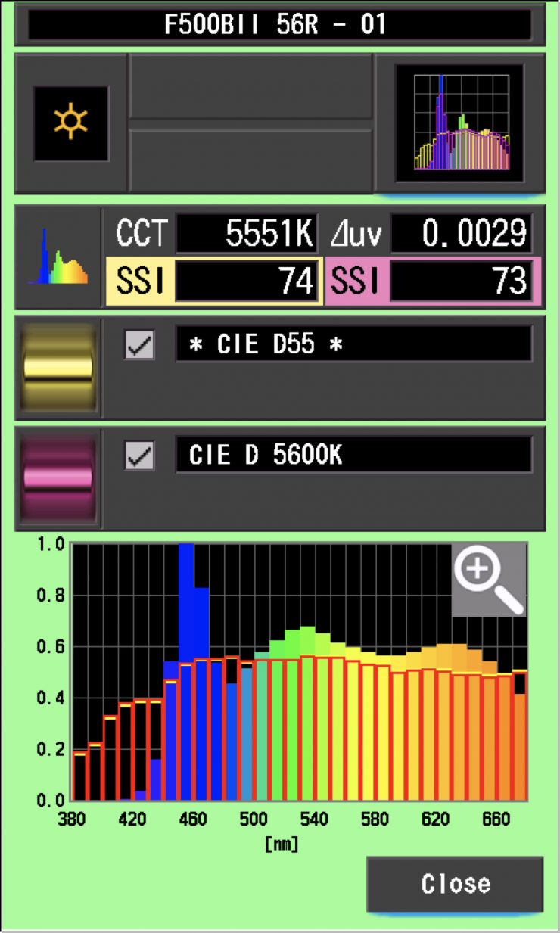Tap the small rainbow spectrum icon
This screenshot has height=933, width=560.
point(58,257)
